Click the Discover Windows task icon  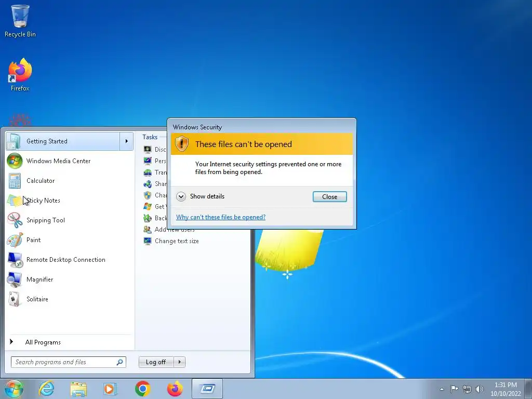coord(147,149)
